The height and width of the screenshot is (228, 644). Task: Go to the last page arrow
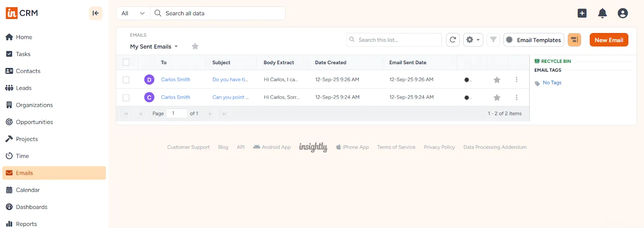pyautogui.click(x=224, y=114)
